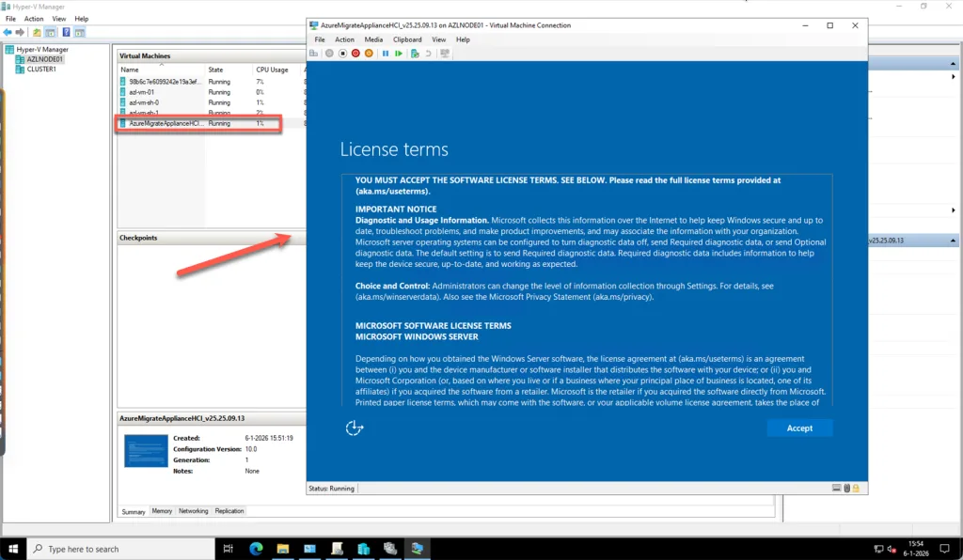Create a checkpoint using toolbar icon
This screenshot has height=560, width=963.
(415, 54)
